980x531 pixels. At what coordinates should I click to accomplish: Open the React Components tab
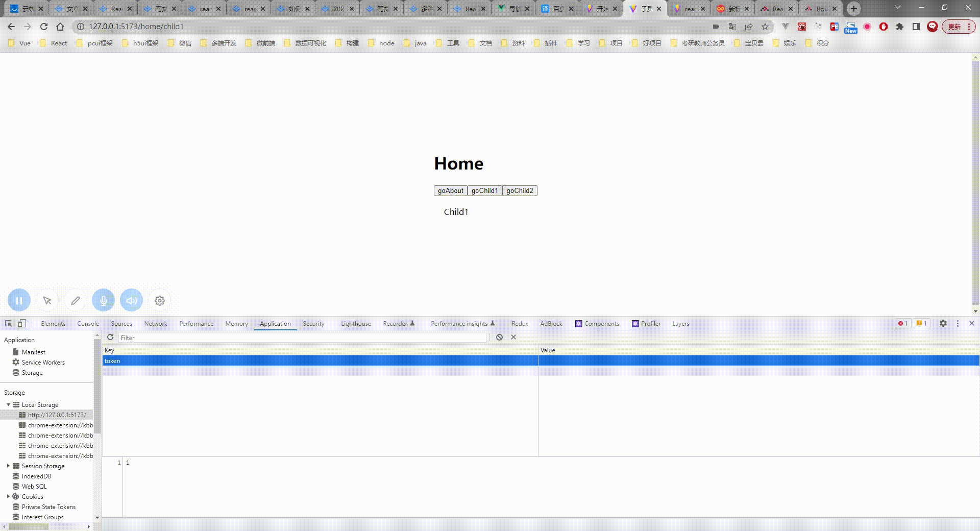click(x=597, y=324)
